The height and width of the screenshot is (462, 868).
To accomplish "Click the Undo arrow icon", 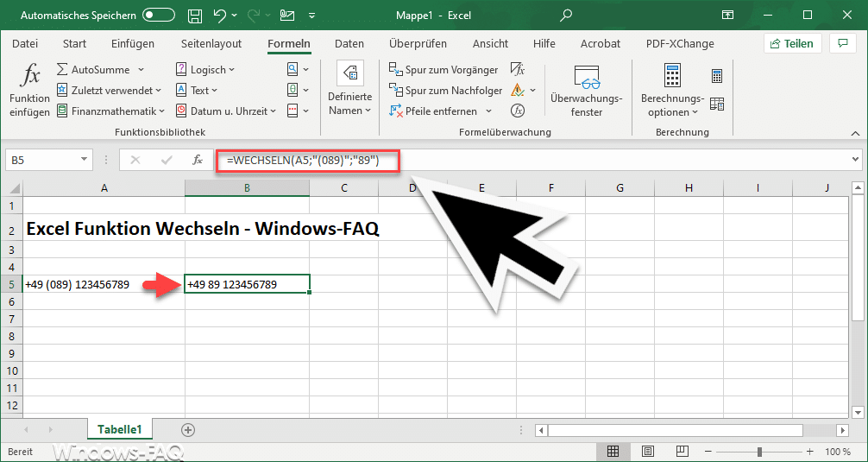I will click(220, 16).
